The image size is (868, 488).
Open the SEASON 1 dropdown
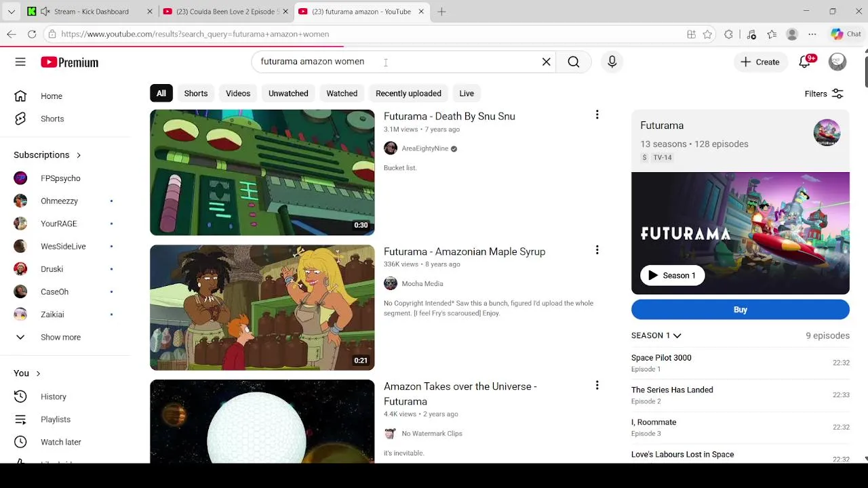tap(656, 335)
